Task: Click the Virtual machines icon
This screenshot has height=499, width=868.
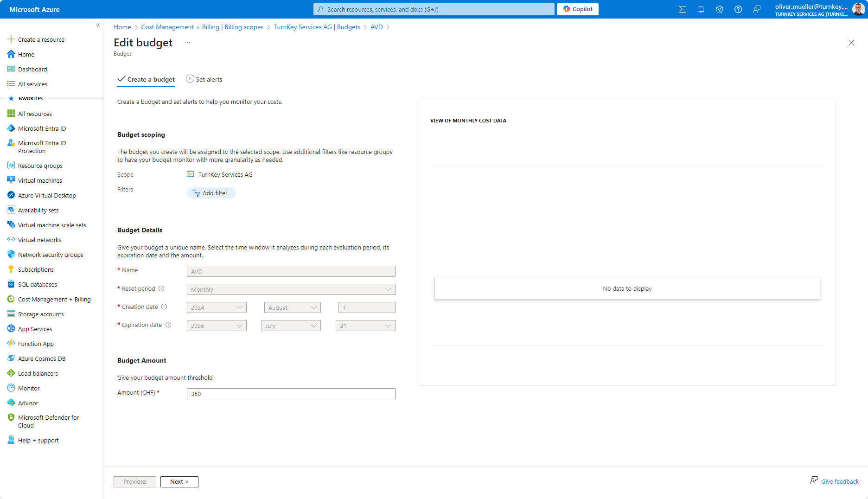Action: point(11,180)
